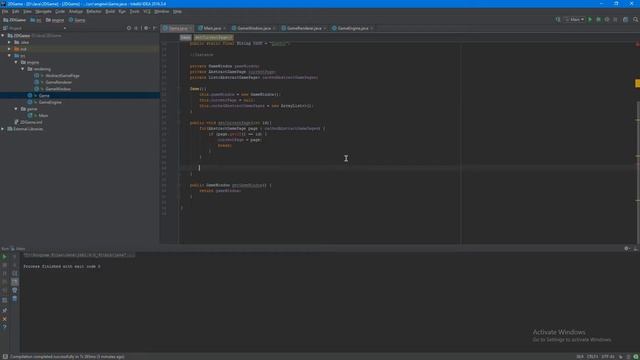Hide the Project tool window

(x=154, y=28)
